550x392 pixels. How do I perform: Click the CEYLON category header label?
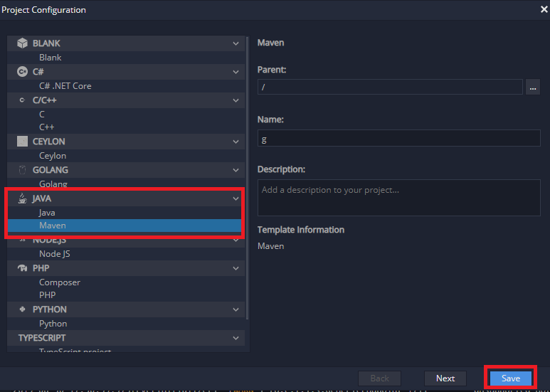(49, 142)
